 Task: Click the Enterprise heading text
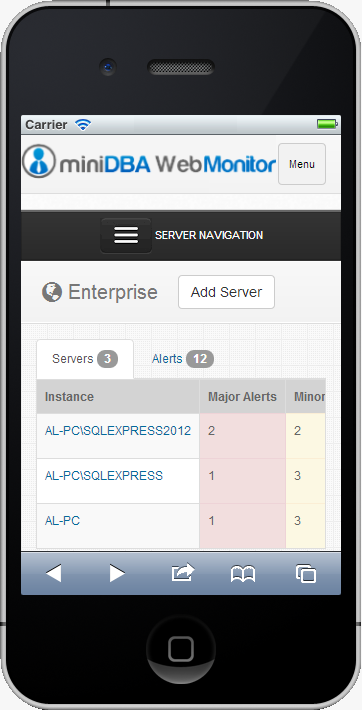click(113, 292)
